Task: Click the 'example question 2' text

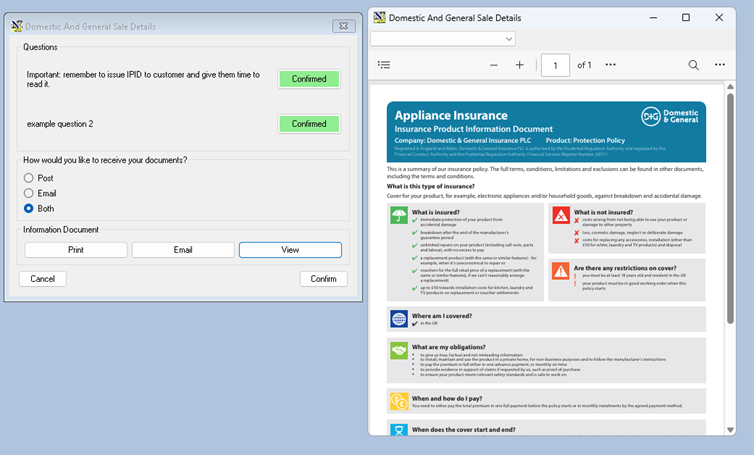Action: 60,124
